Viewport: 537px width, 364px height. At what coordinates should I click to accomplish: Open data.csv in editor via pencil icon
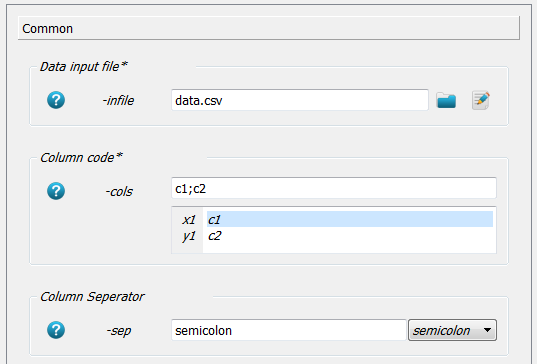(481, 100)
